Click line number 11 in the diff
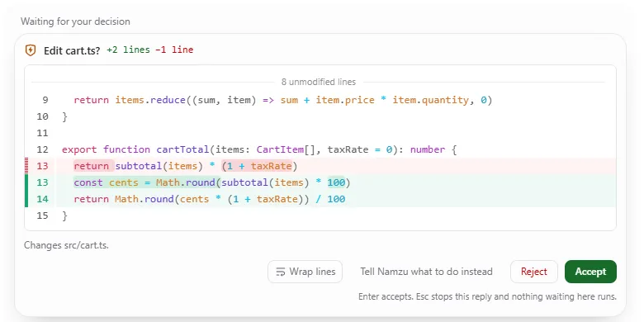644x322 pixels. 42,133
